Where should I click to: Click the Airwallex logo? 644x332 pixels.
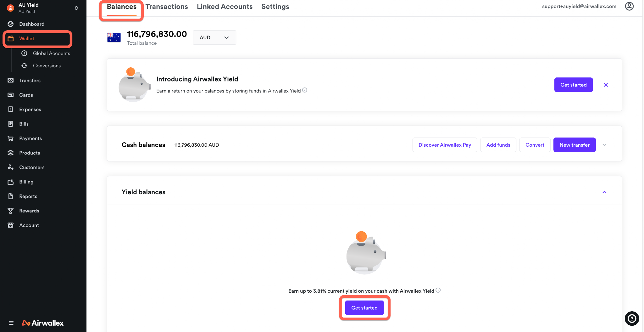[43, 323]
